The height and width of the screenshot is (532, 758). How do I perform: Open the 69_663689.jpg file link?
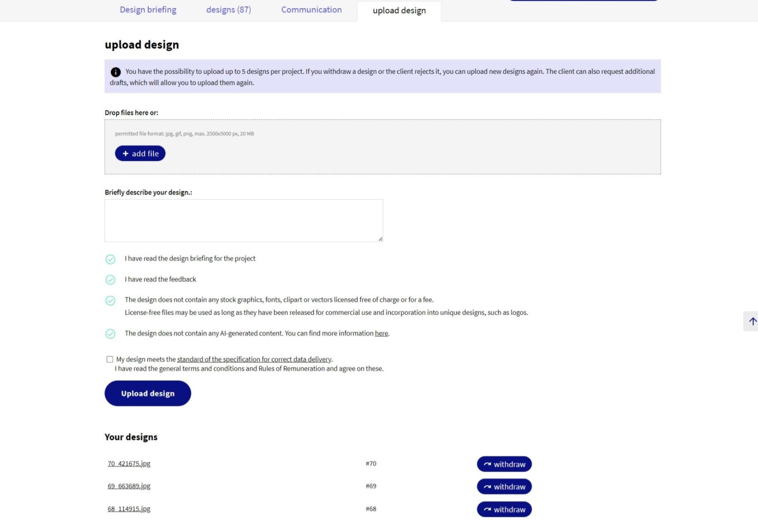pos(129,486)
